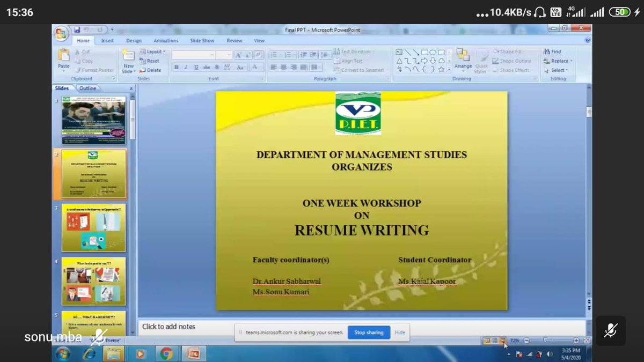This screenshot has height=362, width=644.
Task: Clear all formatting icon
Action: (x=258, y=55)
